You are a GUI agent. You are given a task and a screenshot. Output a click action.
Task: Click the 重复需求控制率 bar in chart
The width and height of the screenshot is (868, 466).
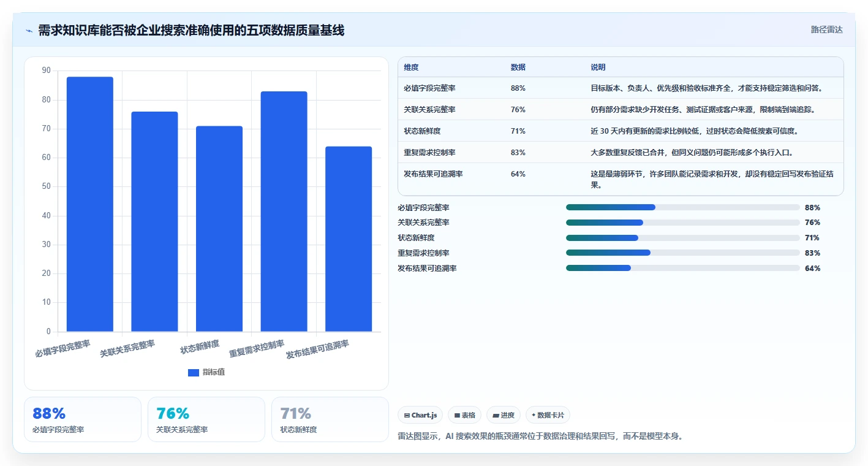coord(284,212)
